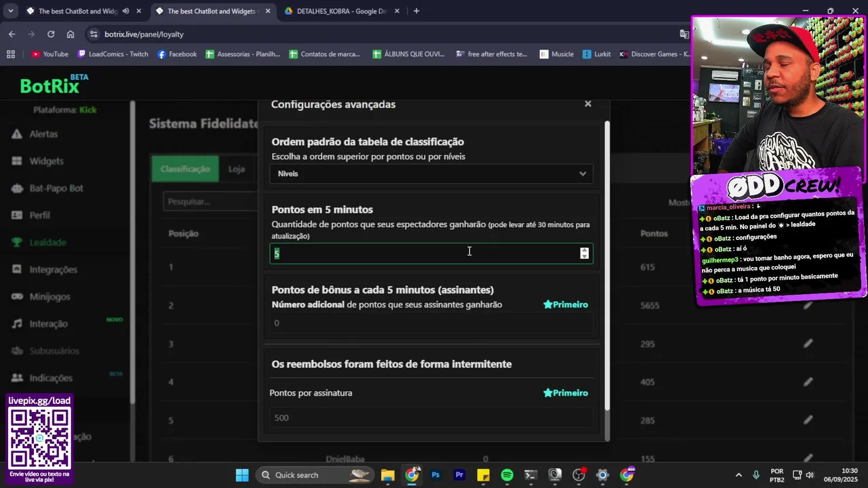The image size is (868, 488).
Task: Open free after effects bookmark
Action: (492, 54)
